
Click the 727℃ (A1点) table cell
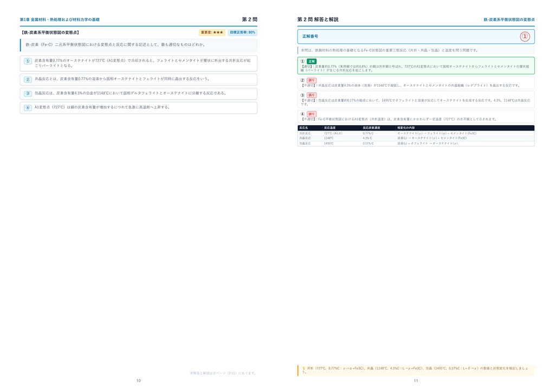pyautogui.click(x=333, y=133)
